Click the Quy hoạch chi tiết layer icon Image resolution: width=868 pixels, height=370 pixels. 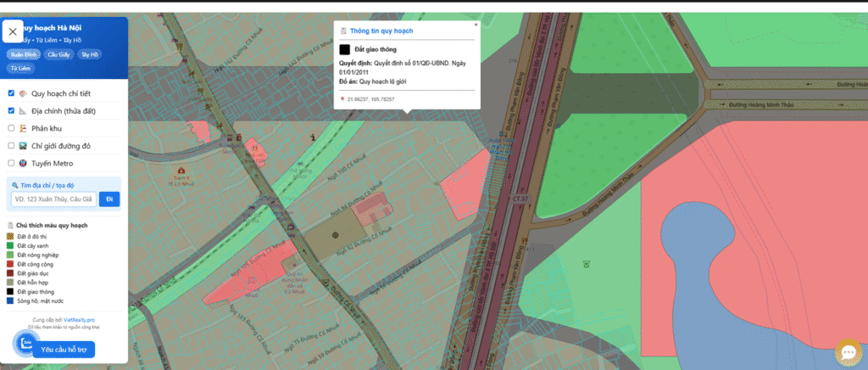pos(23,93)
